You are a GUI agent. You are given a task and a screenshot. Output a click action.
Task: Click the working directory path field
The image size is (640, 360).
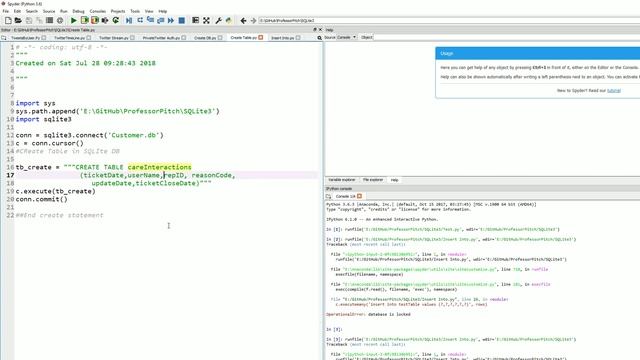point(449,20)
